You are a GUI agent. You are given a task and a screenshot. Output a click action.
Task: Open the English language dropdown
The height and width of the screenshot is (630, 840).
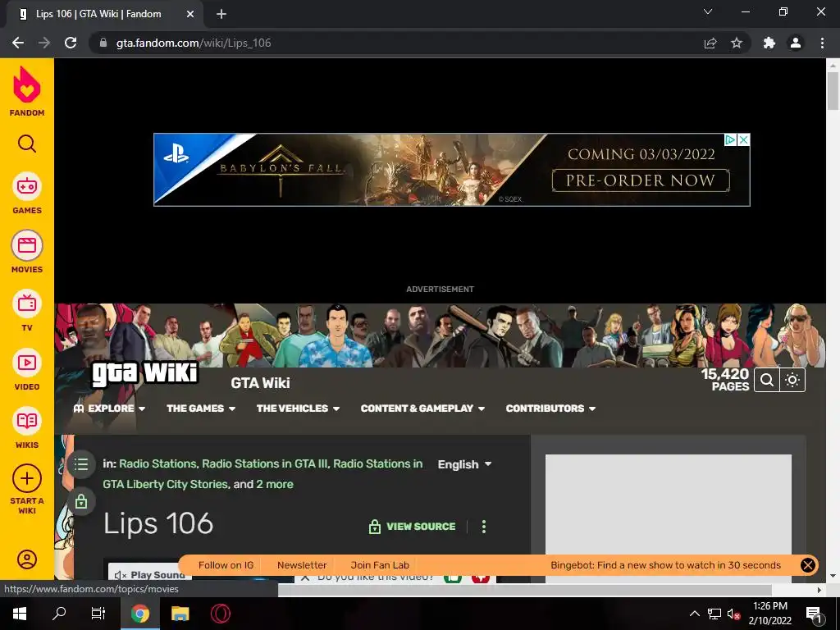point(464,464)
